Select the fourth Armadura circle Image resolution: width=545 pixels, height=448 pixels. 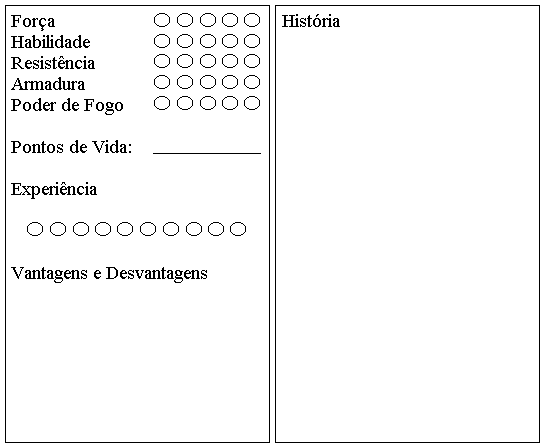[x=230, y=82]
